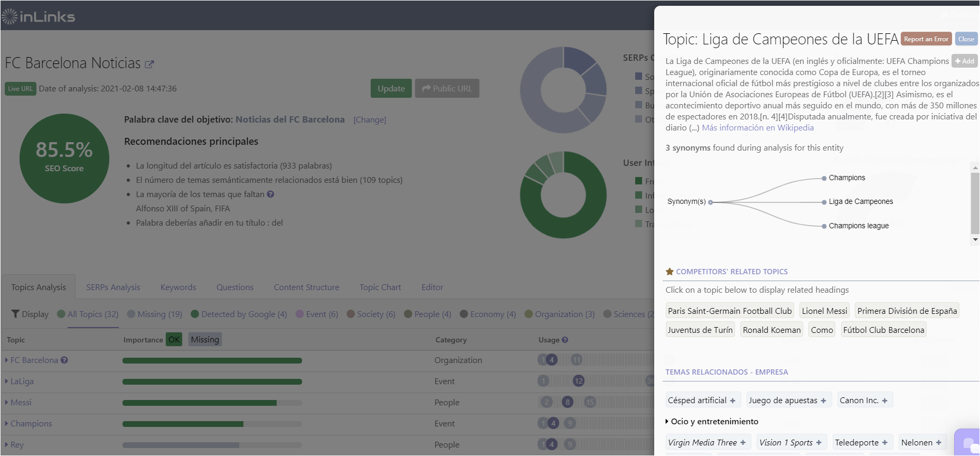Click plus icon on Juego de apuestas tag
Viewport: 980px width, 456px height.
coord(823,401)
